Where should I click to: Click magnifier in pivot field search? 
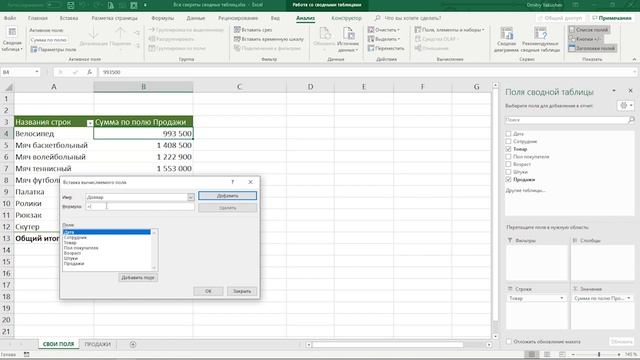coord(631,120)
